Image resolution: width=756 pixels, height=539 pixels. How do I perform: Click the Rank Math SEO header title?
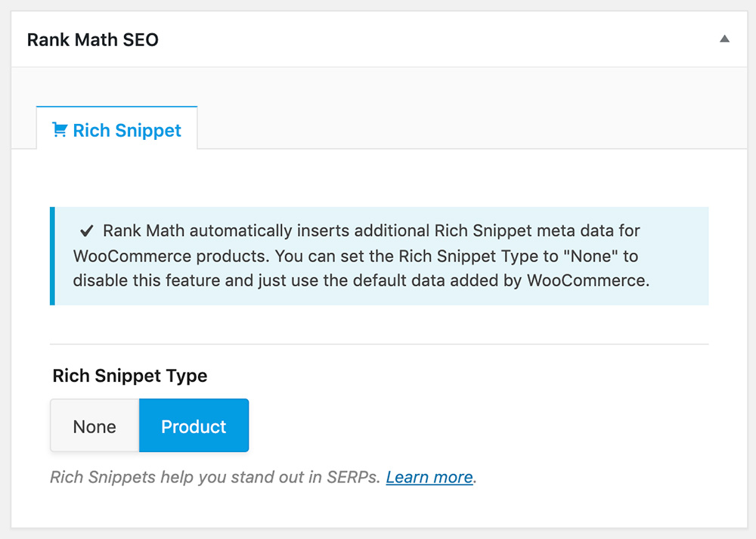click(x=93, y=39)
